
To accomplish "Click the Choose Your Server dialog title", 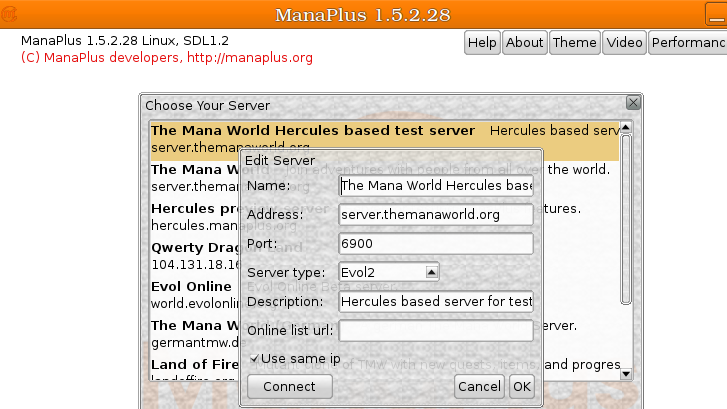I will coord(208,106).
